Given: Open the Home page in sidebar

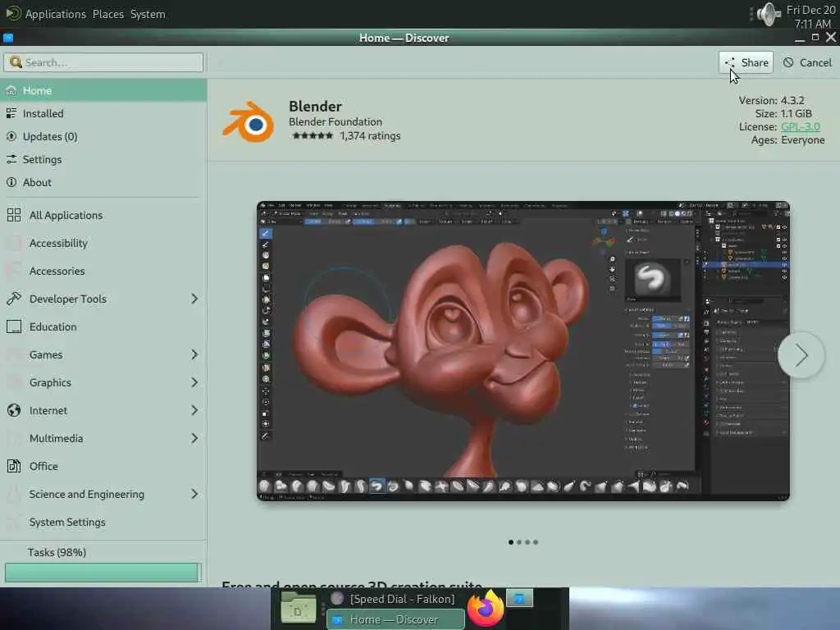Looking at the screenshot, I should (x=103, y=90).
